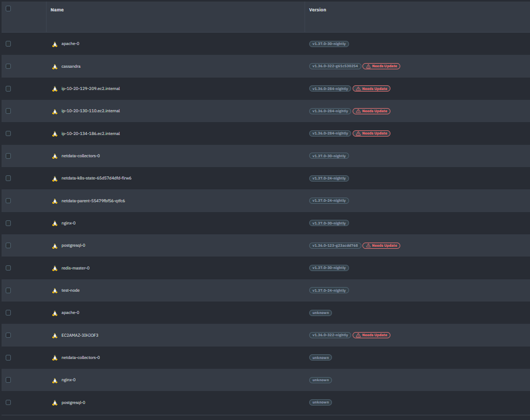The image size is (530, 420).
Task: Check the checkbox on the cassandra row
Action: pos(8,66)
